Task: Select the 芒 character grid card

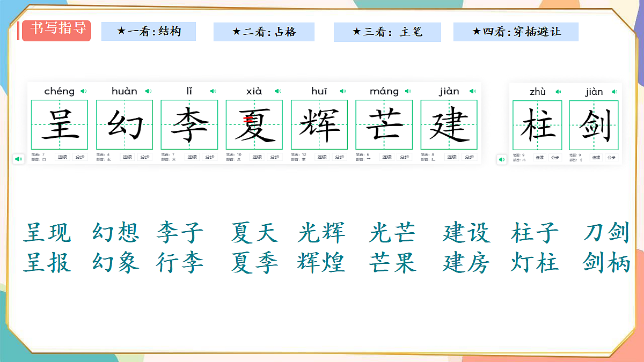Action: (x=384, y=124)
